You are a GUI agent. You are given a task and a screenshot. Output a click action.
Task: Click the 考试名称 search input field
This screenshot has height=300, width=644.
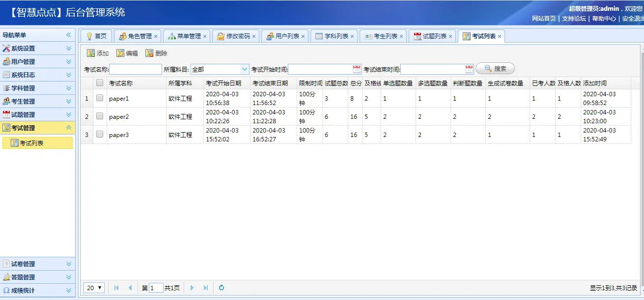coord(136,69)
